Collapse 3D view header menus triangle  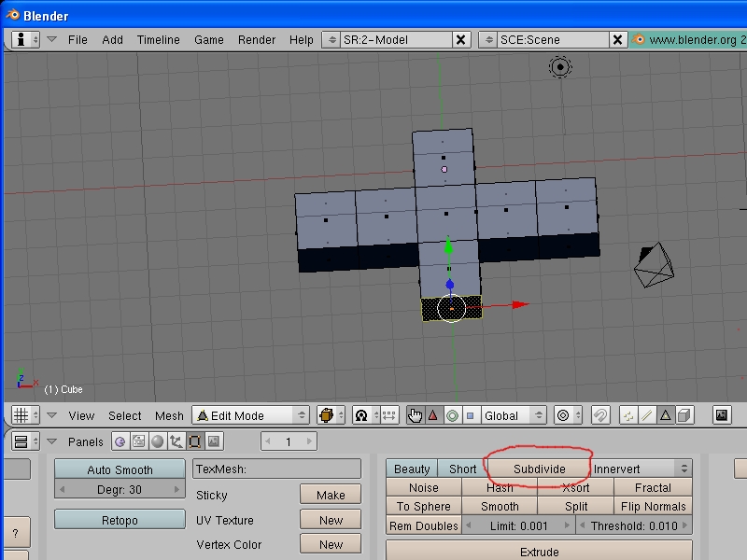pyautogui.click(x=52, y=415)
